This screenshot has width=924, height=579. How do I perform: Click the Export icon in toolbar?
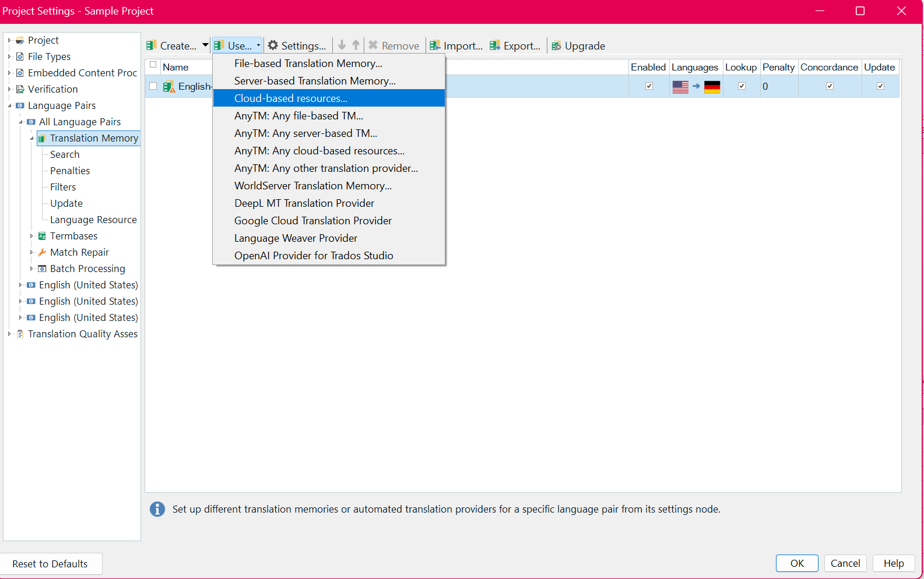(x=495, y=45)
